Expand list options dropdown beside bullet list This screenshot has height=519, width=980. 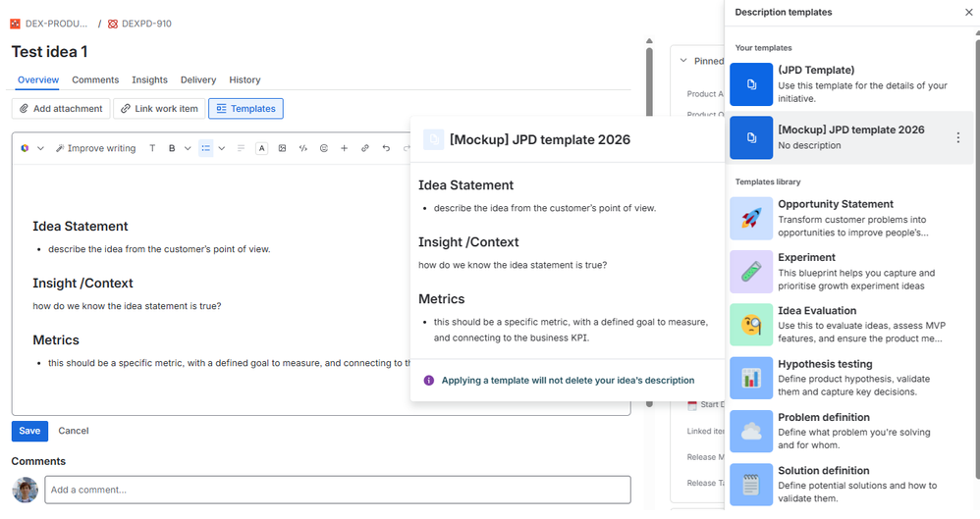click(x=221, y=148)
